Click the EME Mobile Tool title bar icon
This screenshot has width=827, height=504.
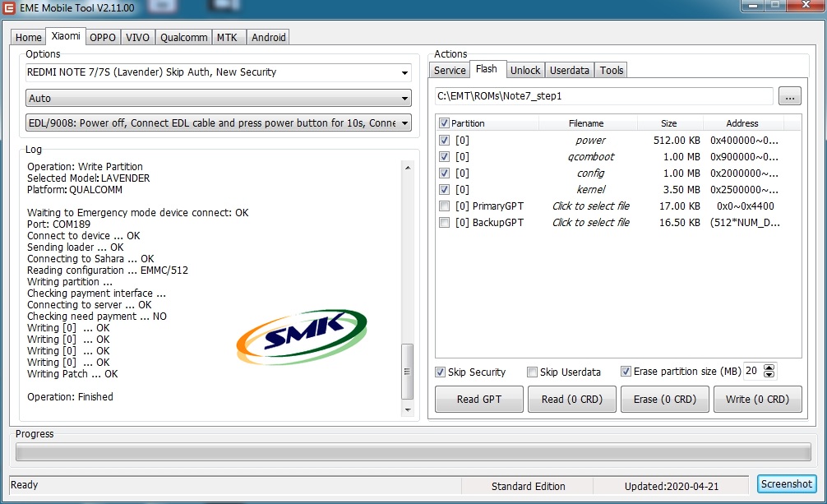(x=8, y=7)
